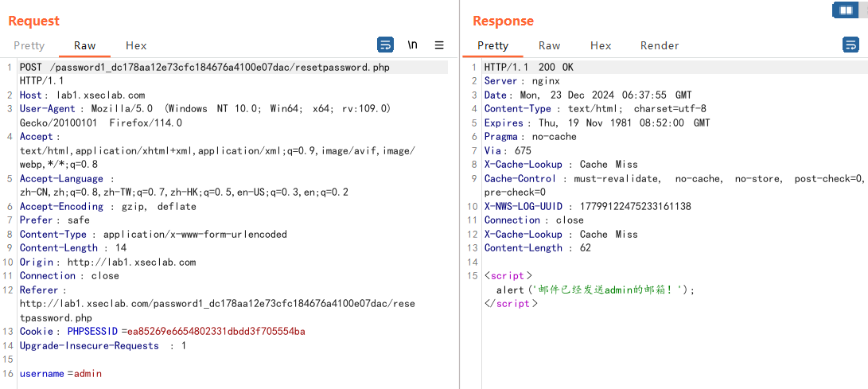Toggle non-printable characters (\n) in Request

click(412, 45)
